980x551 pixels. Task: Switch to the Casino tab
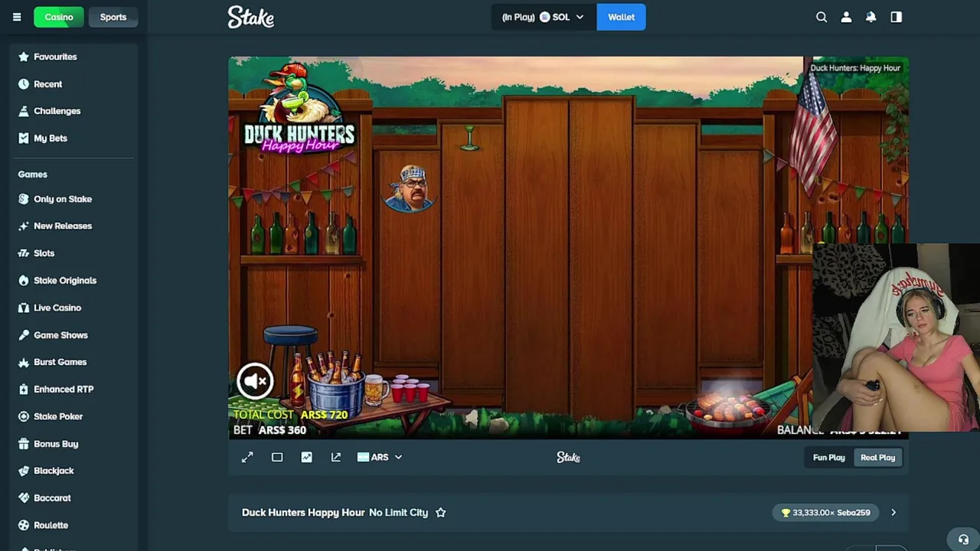(59, 17)
